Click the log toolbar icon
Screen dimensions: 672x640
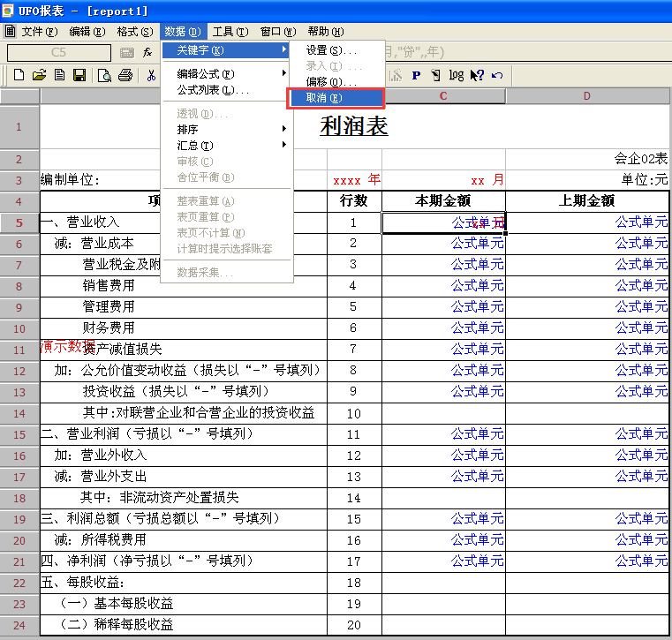click(x=456, y=76)
